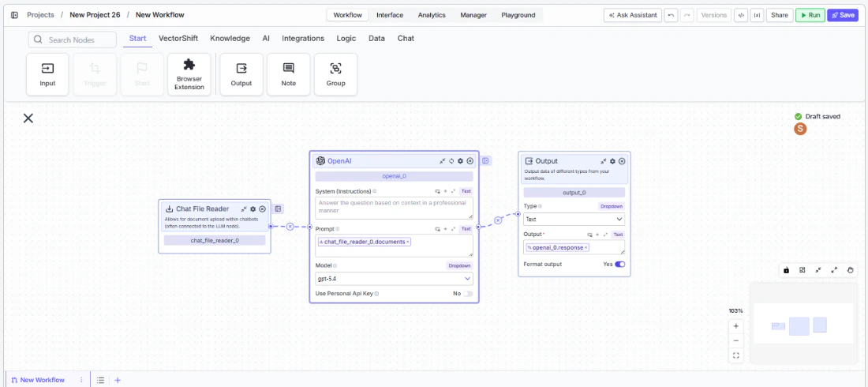Open the variables icon in toolbar
The image size is (868, 387).
(756, 15)
